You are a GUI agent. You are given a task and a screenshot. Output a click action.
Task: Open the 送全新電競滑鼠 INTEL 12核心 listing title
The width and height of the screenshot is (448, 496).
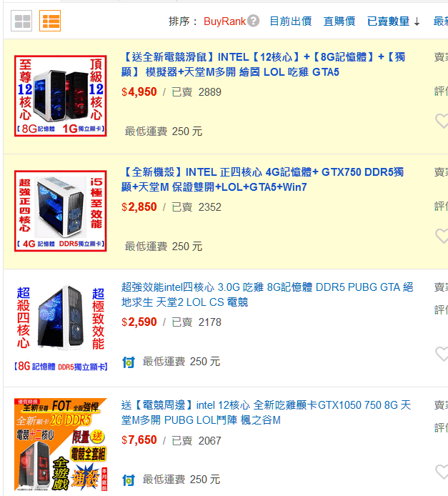coord(264,64)
